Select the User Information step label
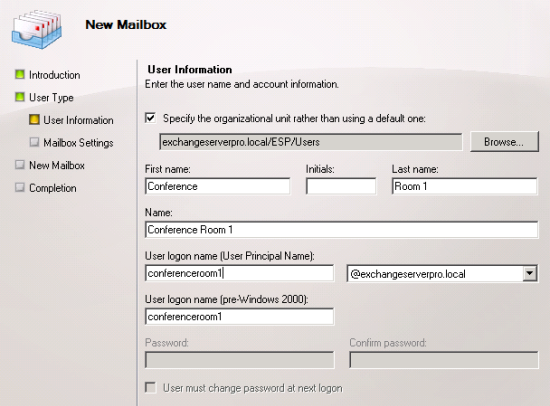 tap(79, 120)
